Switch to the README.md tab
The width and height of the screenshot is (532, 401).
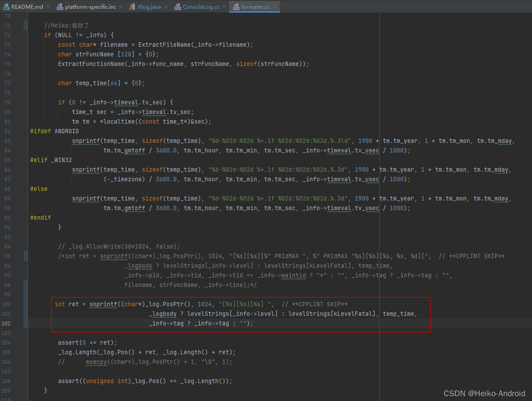(x=26, y=7)
